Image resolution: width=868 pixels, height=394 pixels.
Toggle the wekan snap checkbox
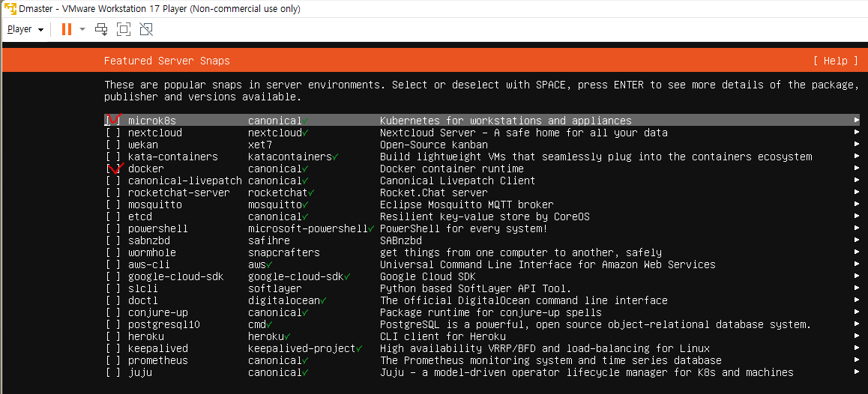point(113,145)
